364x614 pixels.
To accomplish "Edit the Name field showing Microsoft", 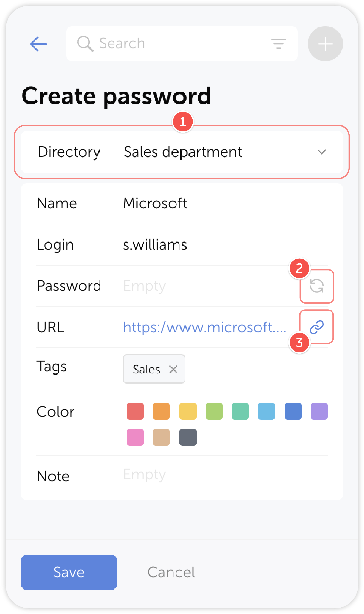I will (x=182, y=203).
